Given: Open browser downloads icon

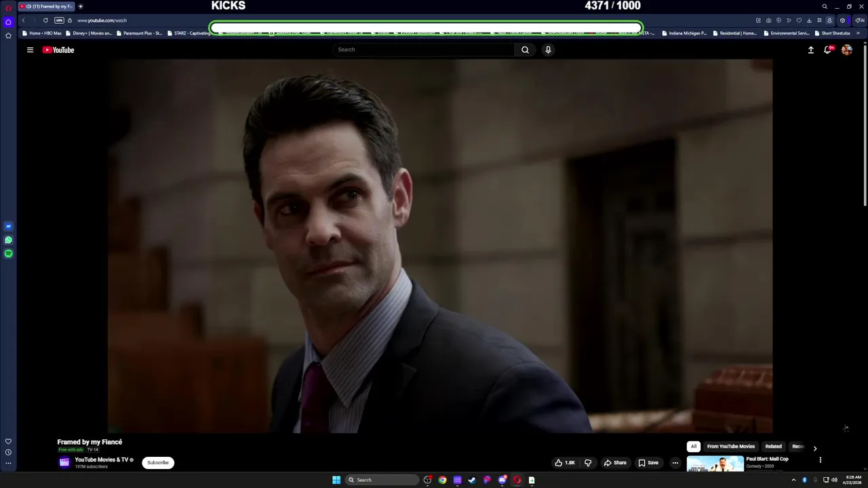Looking at the screenshot, I should [x=809, y=20].
